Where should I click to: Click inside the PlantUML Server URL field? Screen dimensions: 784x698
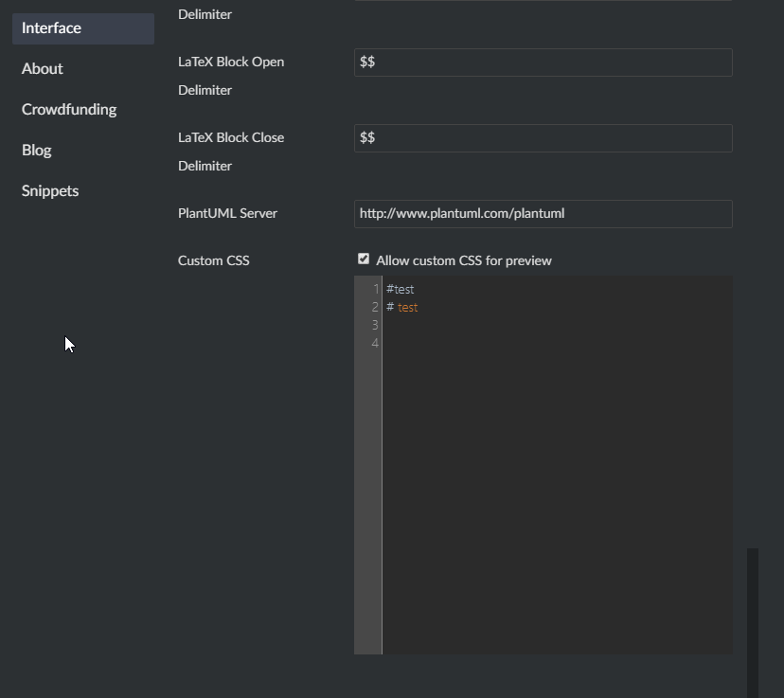coord(543,214)
